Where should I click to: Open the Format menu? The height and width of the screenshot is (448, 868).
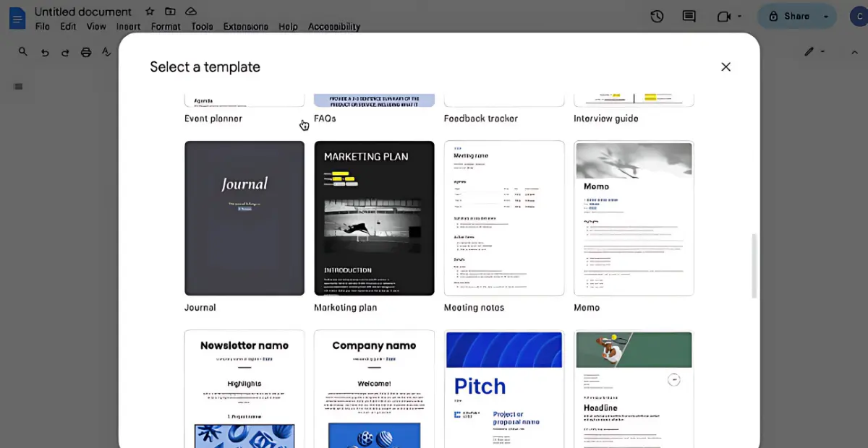pyautogui.click(x=166, y=27)
